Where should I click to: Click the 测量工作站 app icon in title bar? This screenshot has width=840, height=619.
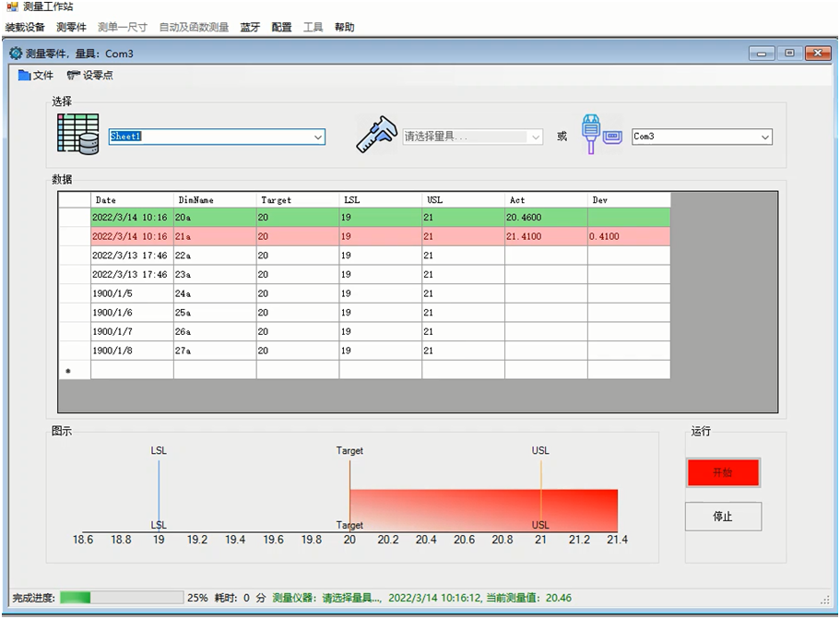(11, 6)
